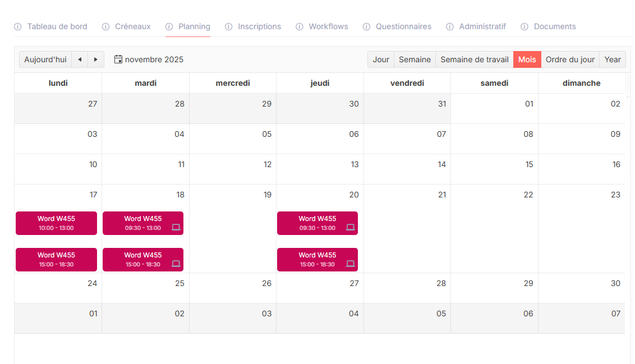
Task: Open Monday 10:00 - 13:00 Word W455 event
Action: click(56, 223)
